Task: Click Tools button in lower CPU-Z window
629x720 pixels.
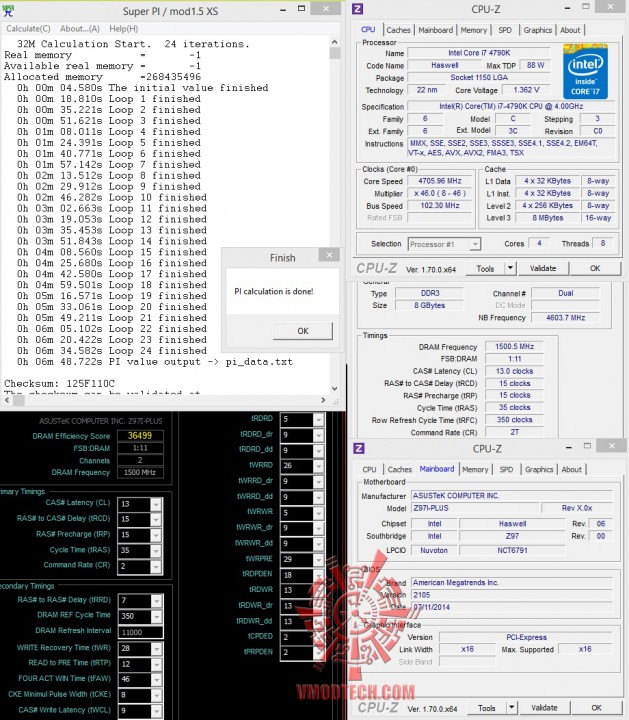Action: click(486, 708)
